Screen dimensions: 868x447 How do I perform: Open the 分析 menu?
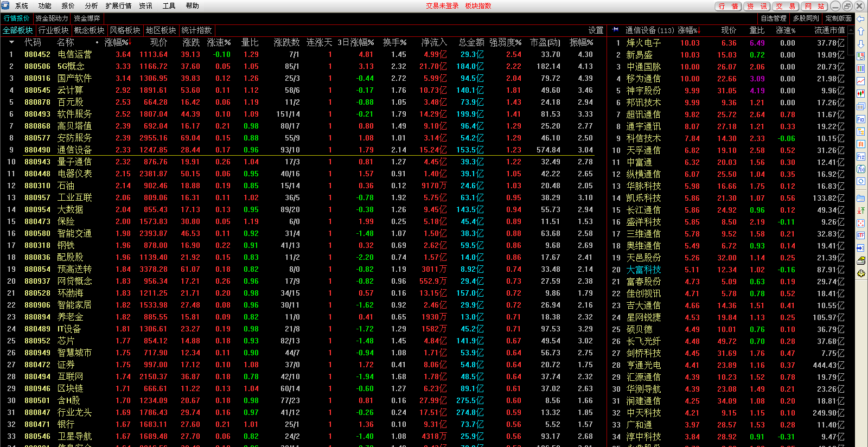coord(92,6)
